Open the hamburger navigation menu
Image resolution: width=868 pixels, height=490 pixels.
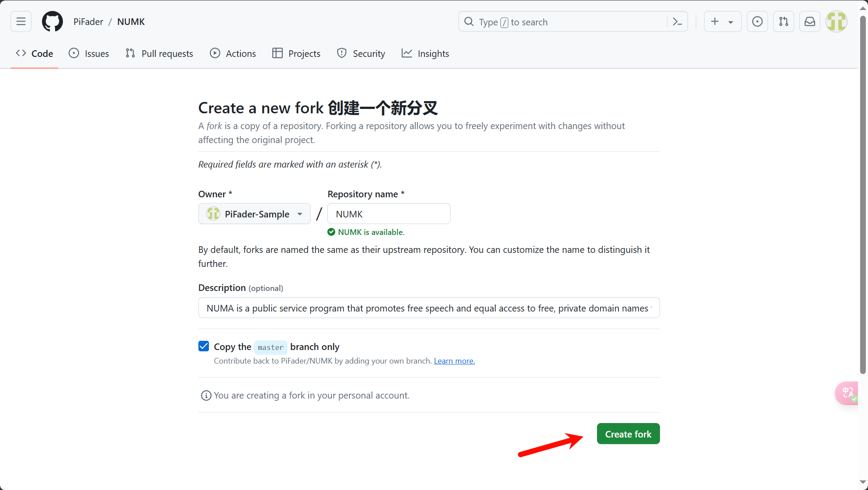click(21, 21)
